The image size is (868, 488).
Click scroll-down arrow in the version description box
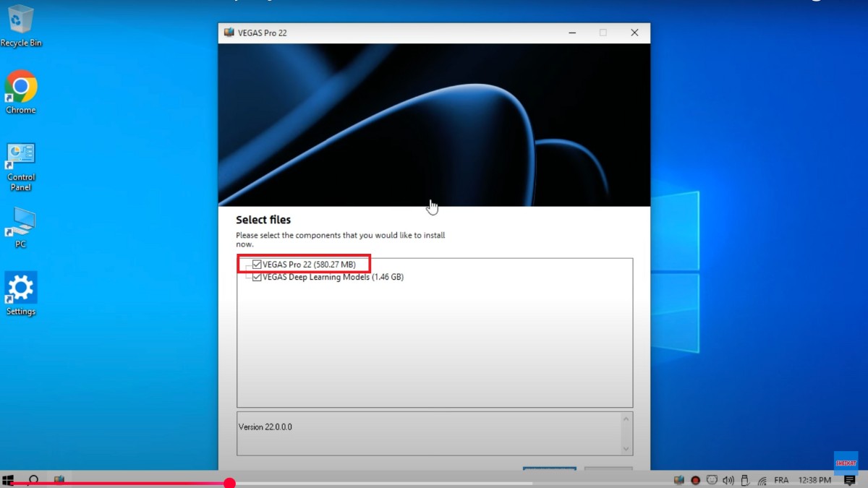(x=626, y=449)
